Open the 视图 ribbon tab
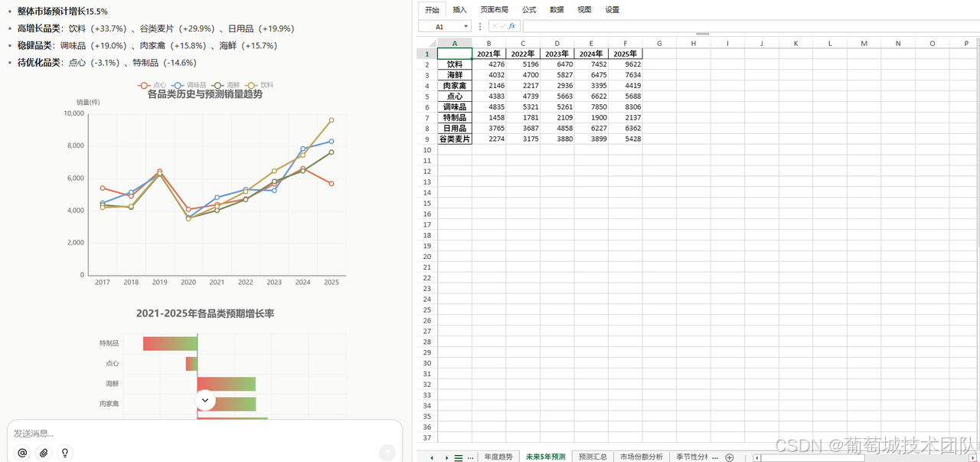980x462 pixels. (x=584, y=10)
